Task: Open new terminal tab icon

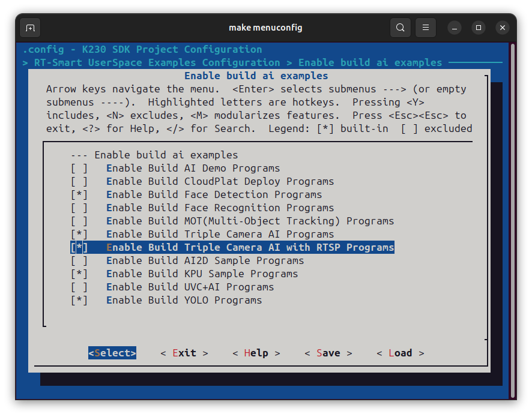Action: pyautogui.click(x=30, y=28)
